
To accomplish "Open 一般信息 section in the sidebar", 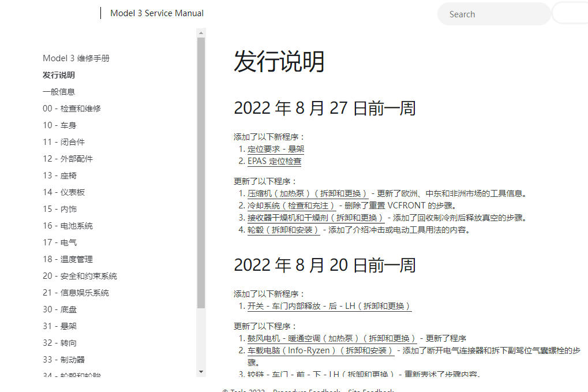I will tap(59, 92).
